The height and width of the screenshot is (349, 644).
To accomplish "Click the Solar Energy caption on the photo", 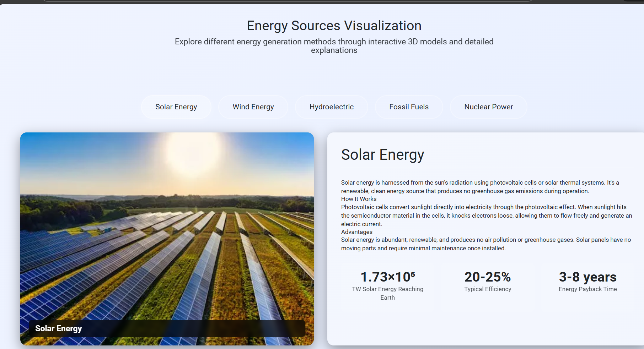I will tap(59, 328).
